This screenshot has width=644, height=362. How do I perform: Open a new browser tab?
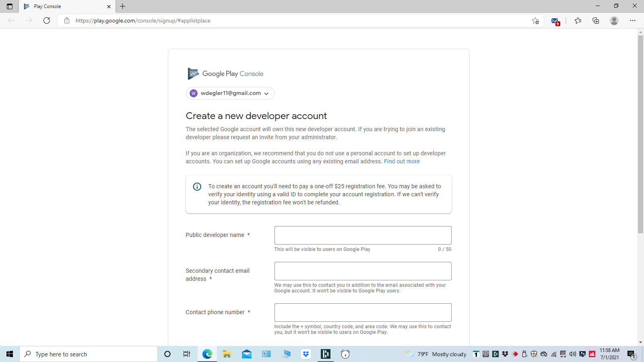123,6
